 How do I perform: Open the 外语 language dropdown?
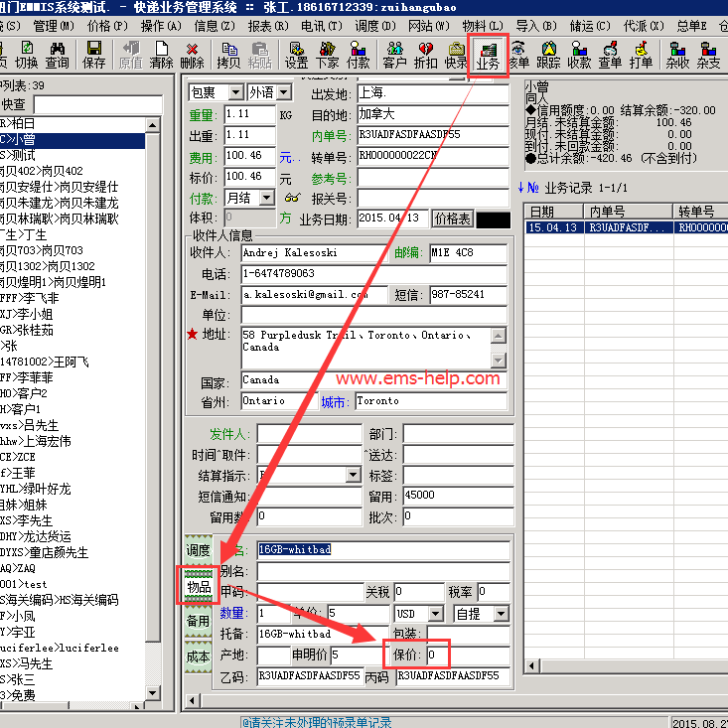283,92
